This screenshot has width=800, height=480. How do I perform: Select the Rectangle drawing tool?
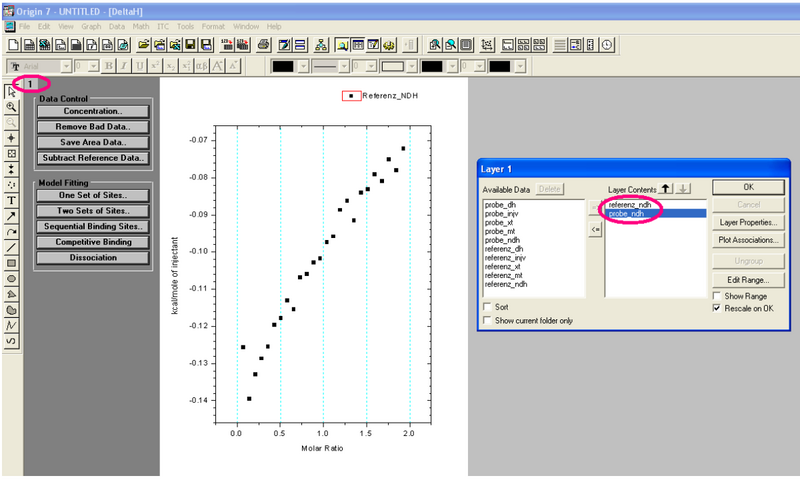click(11, 263)
